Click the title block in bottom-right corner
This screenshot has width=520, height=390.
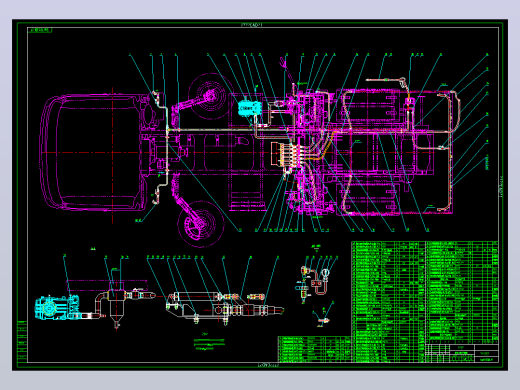tap(462, 353)
